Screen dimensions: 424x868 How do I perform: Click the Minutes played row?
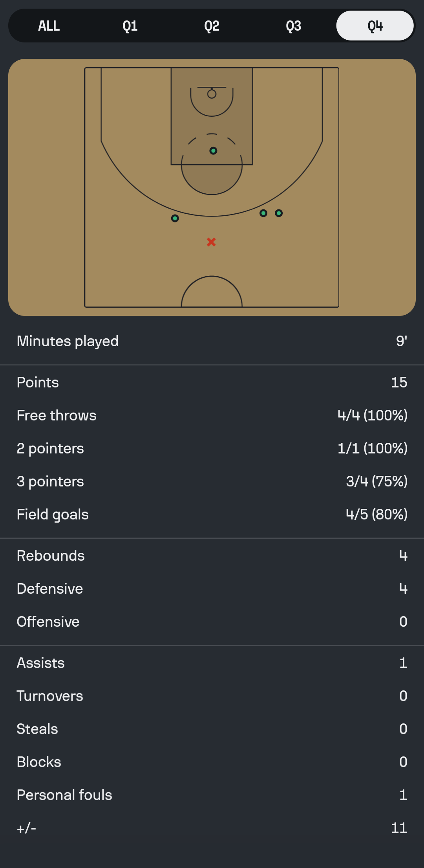tap(212, 341)
